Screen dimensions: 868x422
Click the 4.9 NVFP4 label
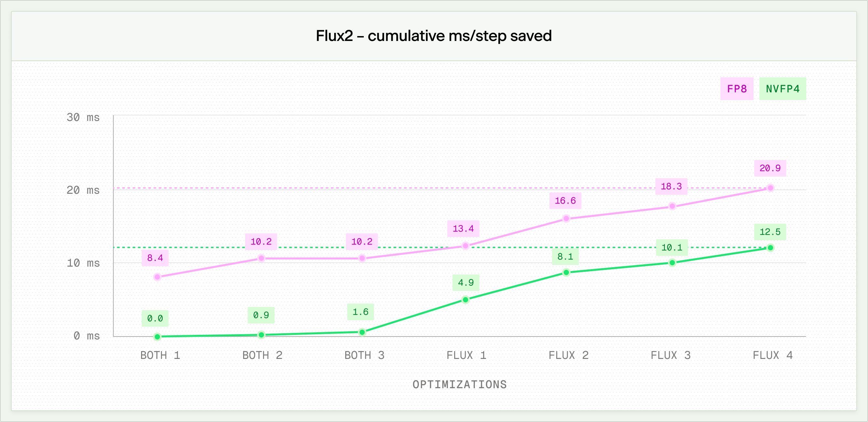tap(466, 283)
